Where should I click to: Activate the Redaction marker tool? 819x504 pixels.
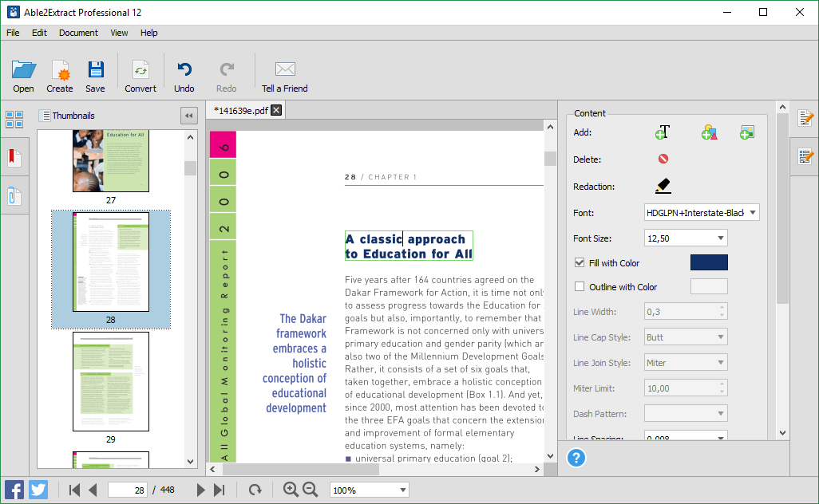coord(663,186)
